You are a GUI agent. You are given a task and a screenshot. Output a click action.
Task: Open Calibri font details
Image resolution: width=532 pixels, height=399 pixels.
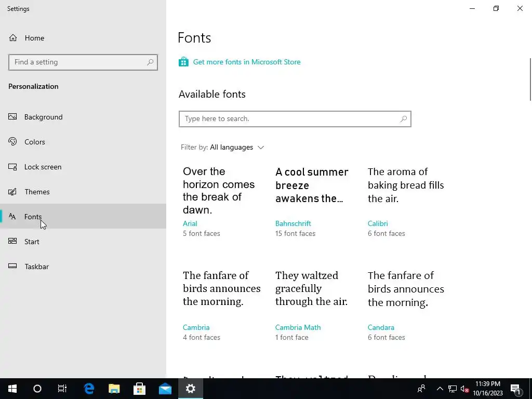click(378, 223)
